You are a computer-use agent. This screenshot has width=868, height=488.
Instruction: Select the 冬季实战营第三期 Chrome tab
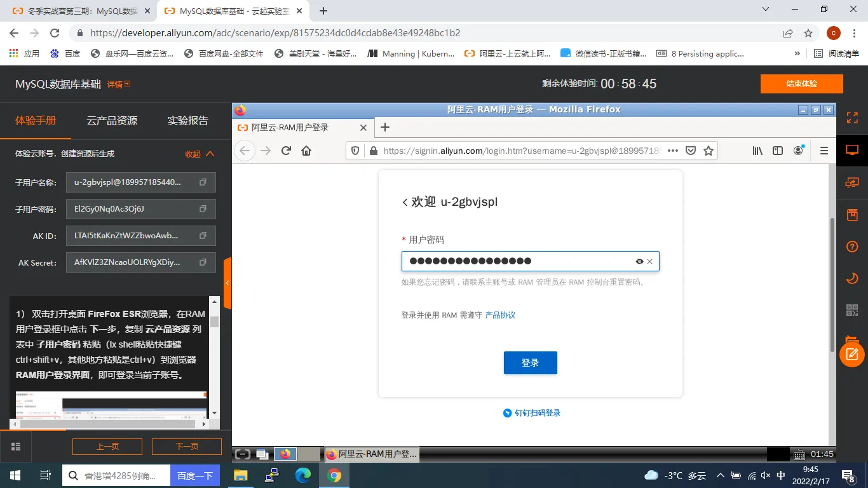(81, 11)
